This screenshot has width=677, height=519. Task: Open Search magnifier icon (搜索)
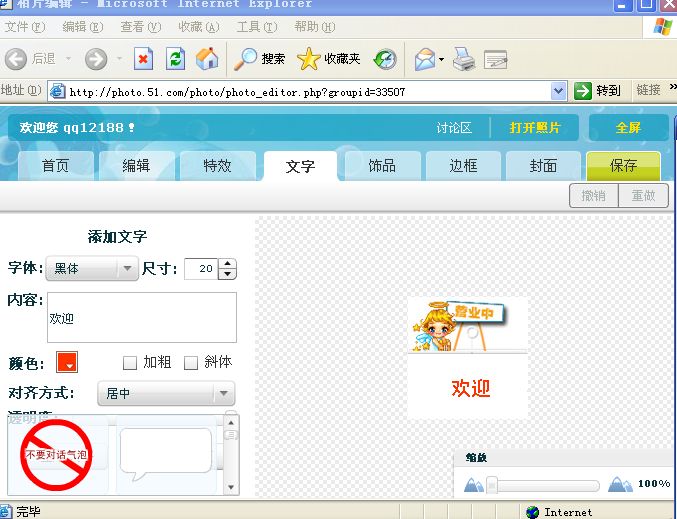245,59
